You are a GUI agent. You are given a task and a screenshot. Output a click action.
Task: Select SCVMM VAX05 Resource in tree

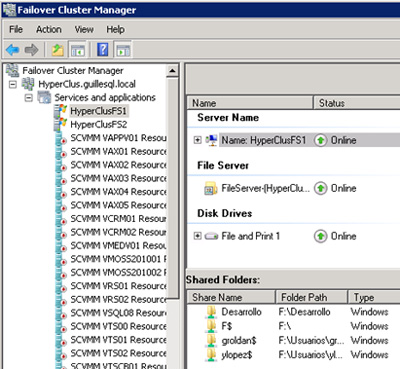[118, 205]
